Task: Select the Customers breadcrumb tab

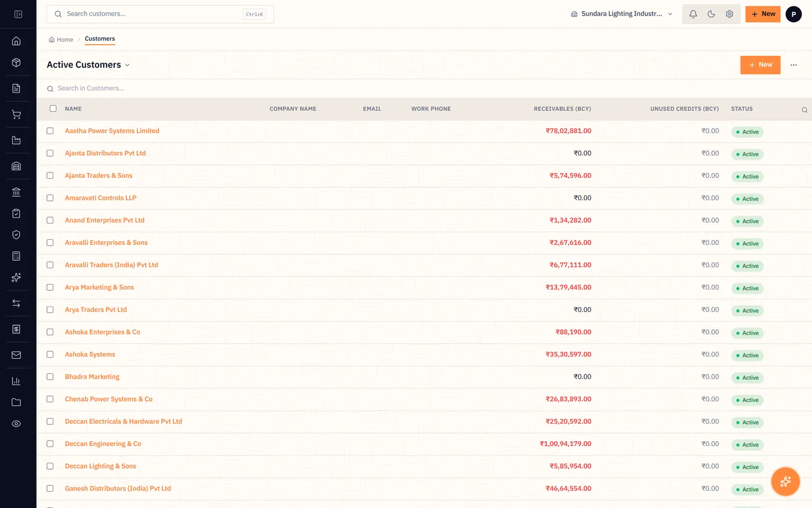Action: (100, 39)
